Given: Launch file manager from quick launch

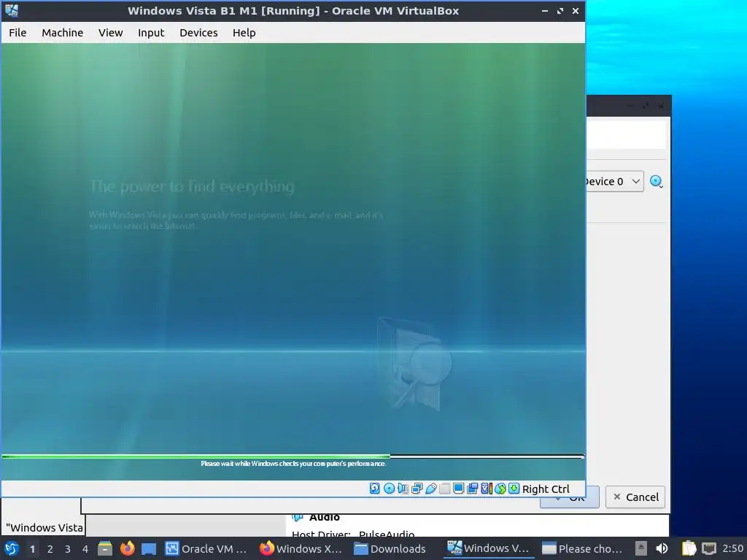Looking at the screenshot, I should click(105, 548).
